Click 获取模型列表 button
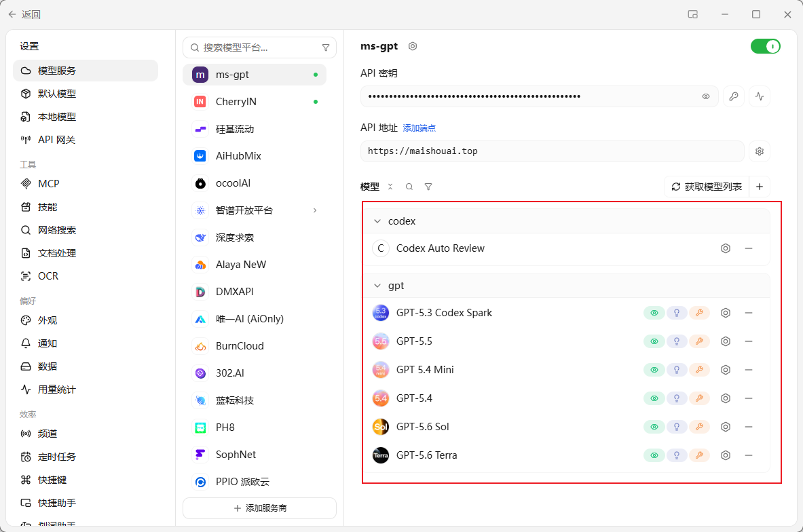This screenshot has width=803, height=532. 707,187
